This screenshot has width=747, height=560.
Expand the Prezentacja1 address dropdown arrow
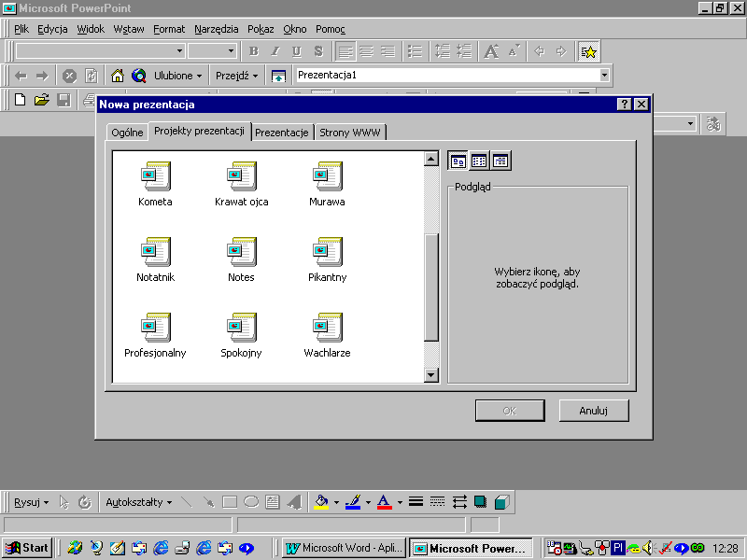(604, 76)
